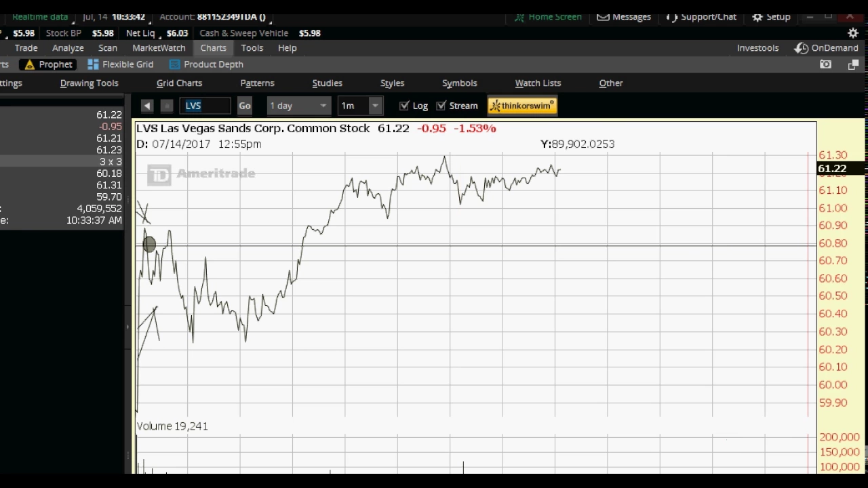The width and height of the screenshot is (868, 488).
Task: Click the Volume 19,241 label
Action: tap(172, 426)
